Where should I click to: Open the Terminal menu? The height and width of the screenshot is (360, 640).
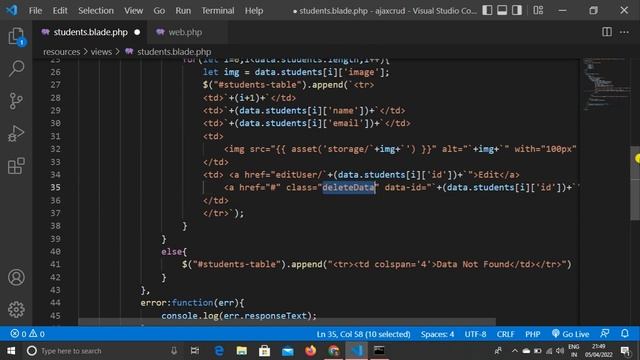[218, 11]
